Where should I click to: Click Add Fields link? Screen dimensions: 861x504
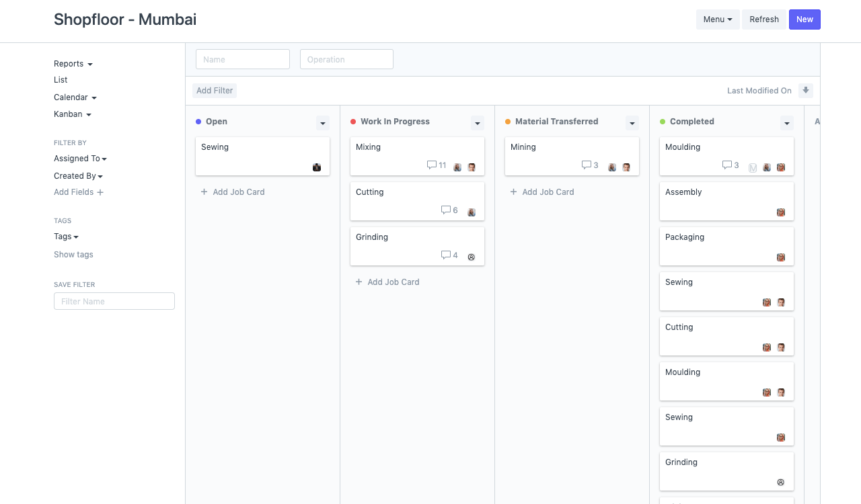click(x=79, y=192)
